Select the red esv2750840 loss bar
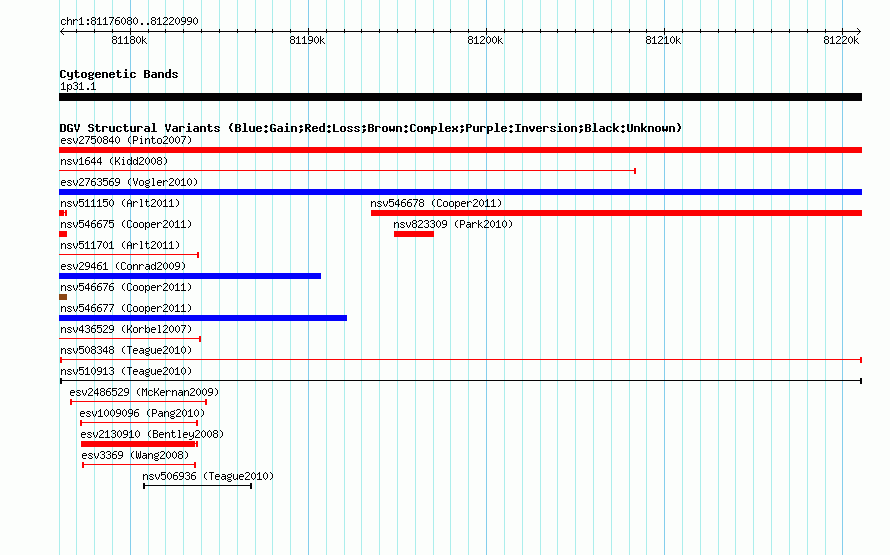 (x=460, y=150)
